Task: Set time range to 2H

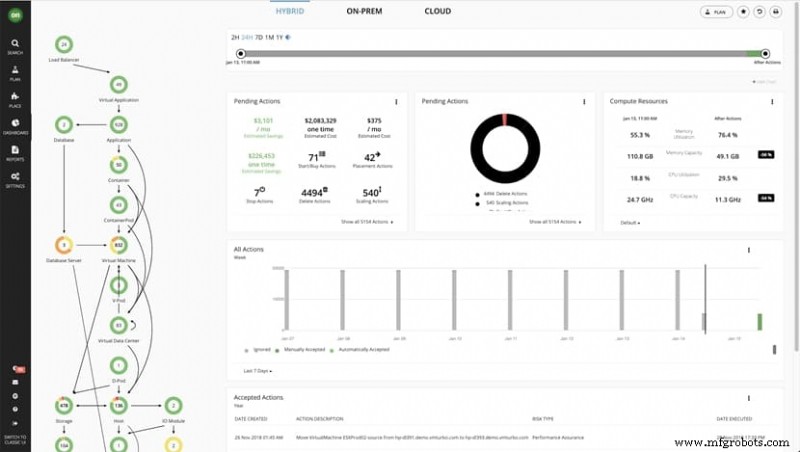Action: click(x=235, y=37)
